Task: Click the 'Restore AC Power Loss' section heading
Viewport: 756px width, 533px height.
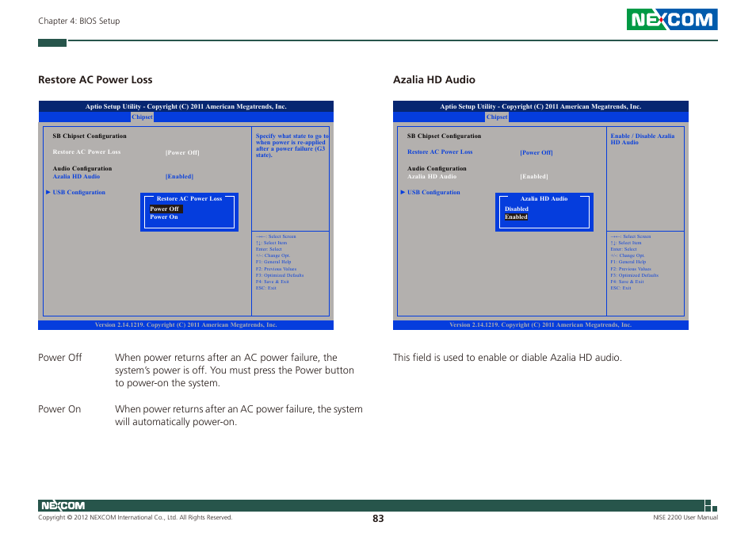Action: pyautogui.click(x=95, y=80)
